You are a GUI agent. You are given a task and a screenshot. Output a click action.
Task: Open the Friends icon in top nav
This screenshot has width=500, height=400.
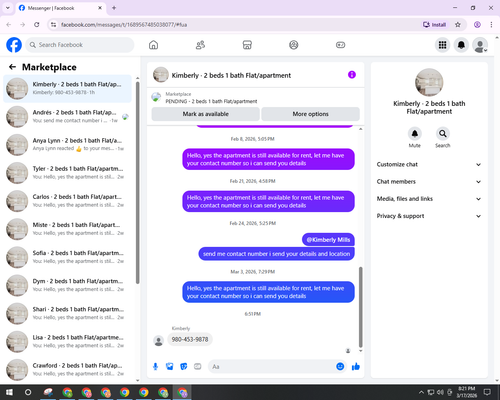click(x=200, y=45)
